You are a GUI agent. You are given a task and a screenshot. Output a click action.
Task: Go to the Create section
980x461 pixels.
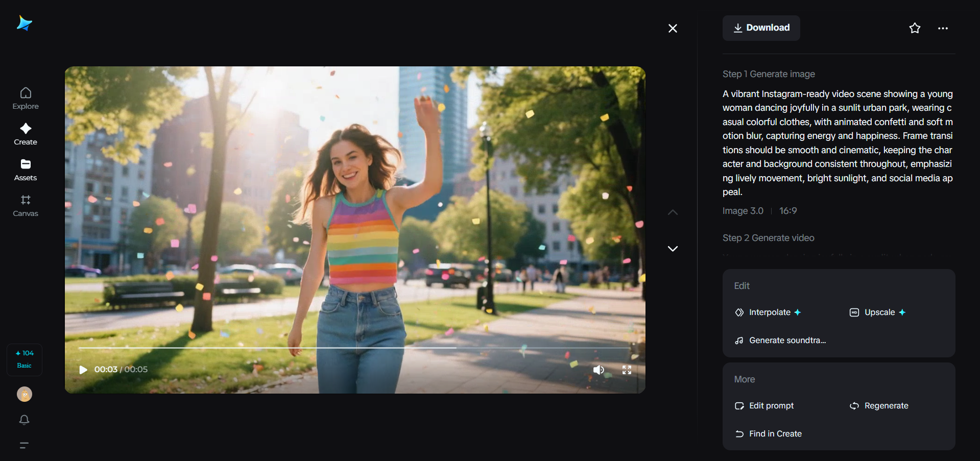click(x=26, y=134)
